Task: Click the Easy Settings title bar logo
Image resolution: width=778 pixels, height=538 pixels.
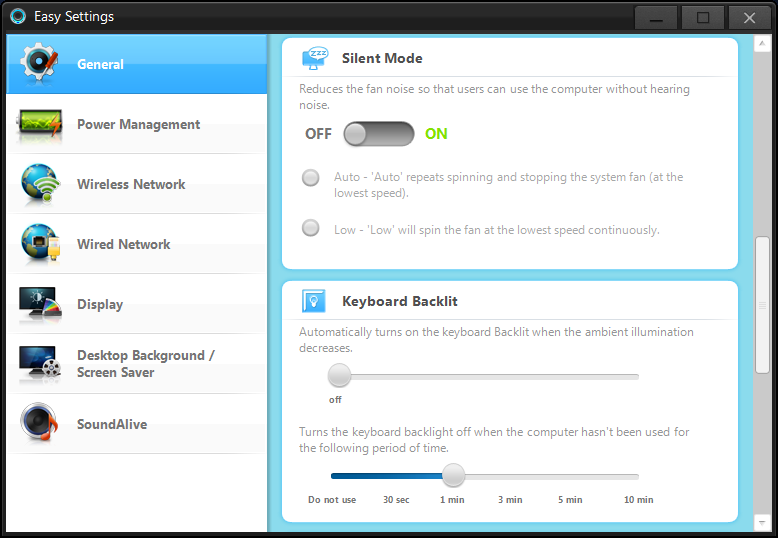Action: 18,16
